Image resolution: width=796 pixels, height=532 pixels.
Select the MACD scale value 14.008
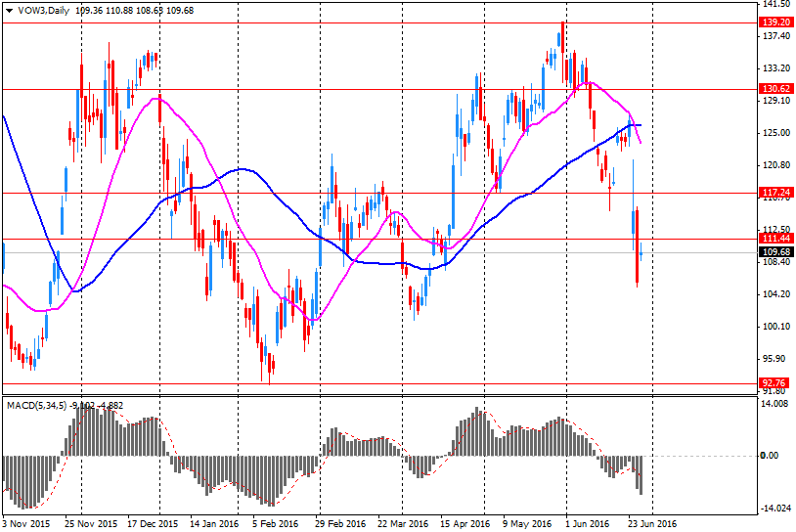coord(774,403)
